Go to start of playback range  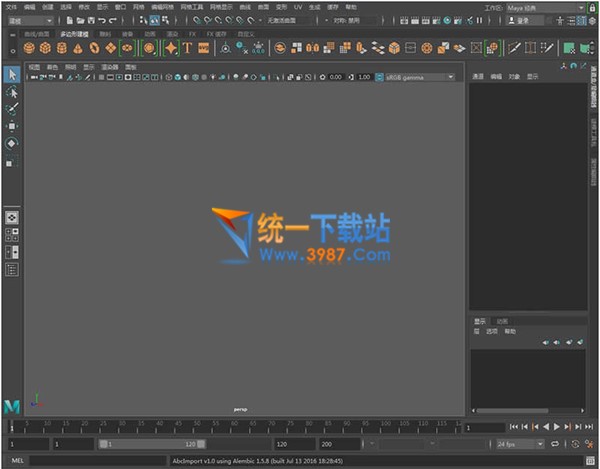[x=514, y=427]
